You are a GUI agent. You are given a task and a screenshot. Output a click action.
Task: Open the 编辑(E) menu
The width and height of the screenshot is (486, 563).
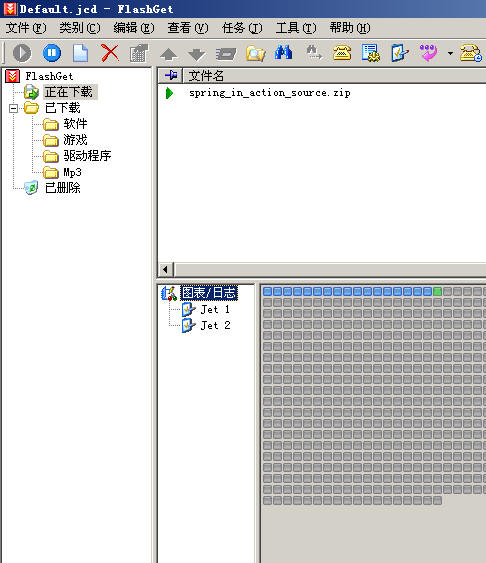pyautogui.click(x=134, y=28)
